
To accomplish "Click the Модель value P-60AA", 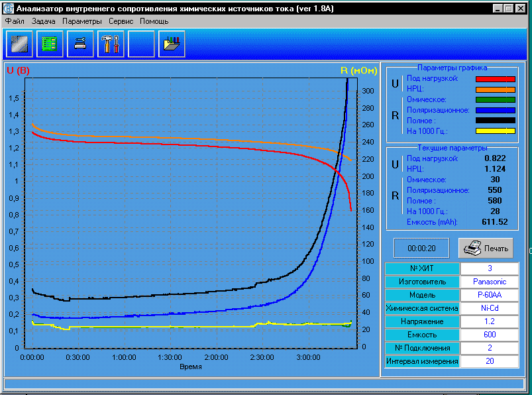I will tap(489, 295).
